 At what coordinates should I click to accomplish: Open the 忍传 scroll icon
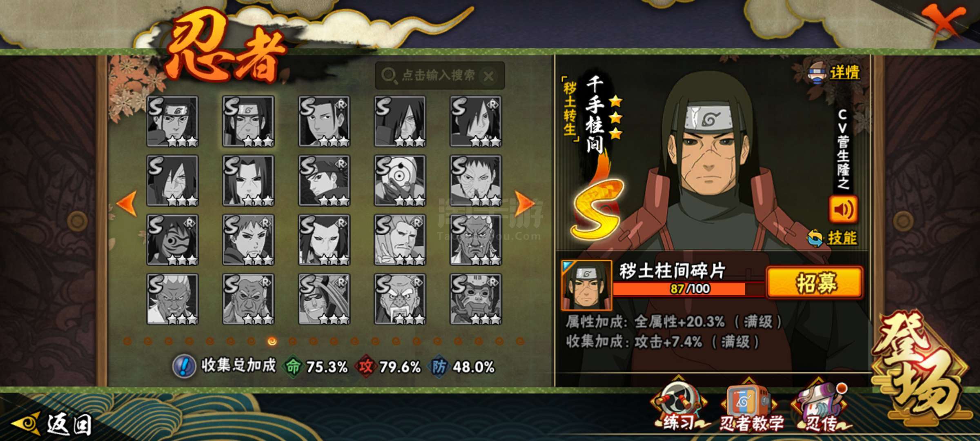click(x=821, y=408)
